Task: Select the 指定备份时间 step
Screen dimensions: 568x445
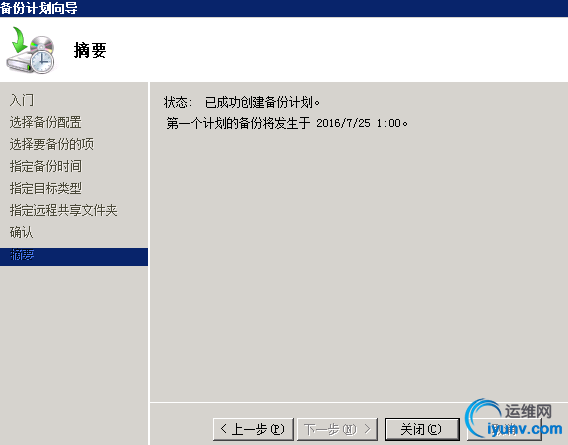Action: pos(46,166)
